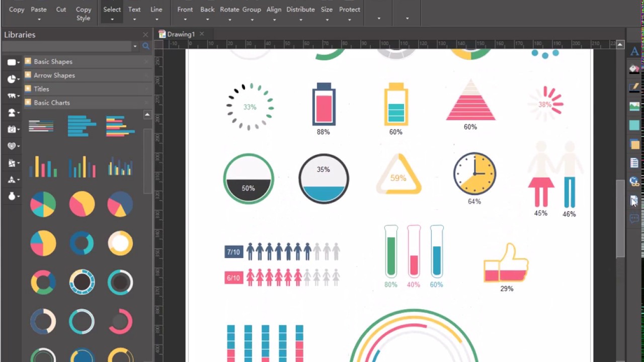Select the blue horizontal bar chart thumbnail

pos(82,126)
